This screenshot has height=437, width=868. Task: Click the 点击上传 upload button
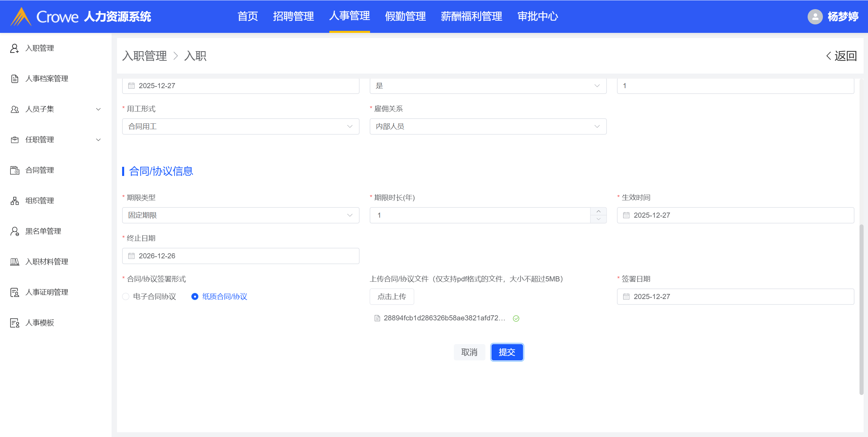click(x=391, y=297)
